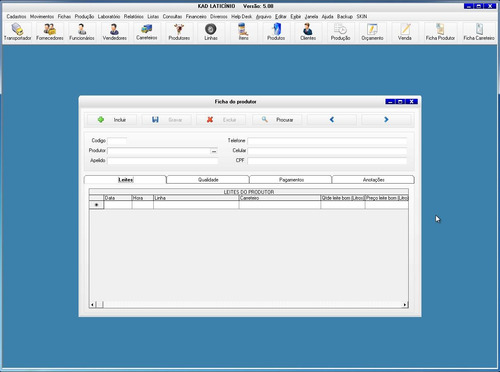Image resolution: width=500 pixels, height=372 pixels.
Task: Switch to the Anotações tab
Action: tap(373, 180)
